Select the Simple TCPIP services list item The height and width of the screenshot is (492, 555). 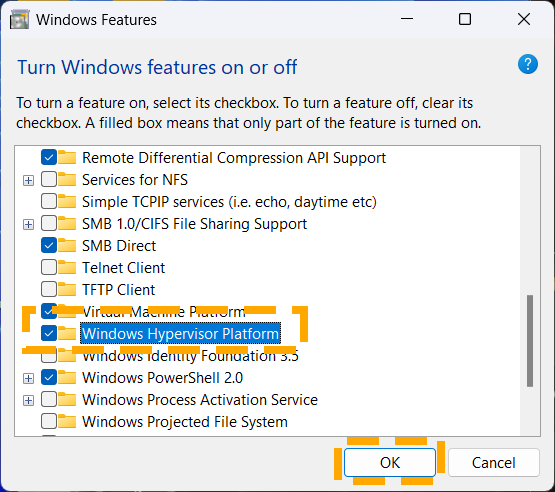click(x=229, y=202)
